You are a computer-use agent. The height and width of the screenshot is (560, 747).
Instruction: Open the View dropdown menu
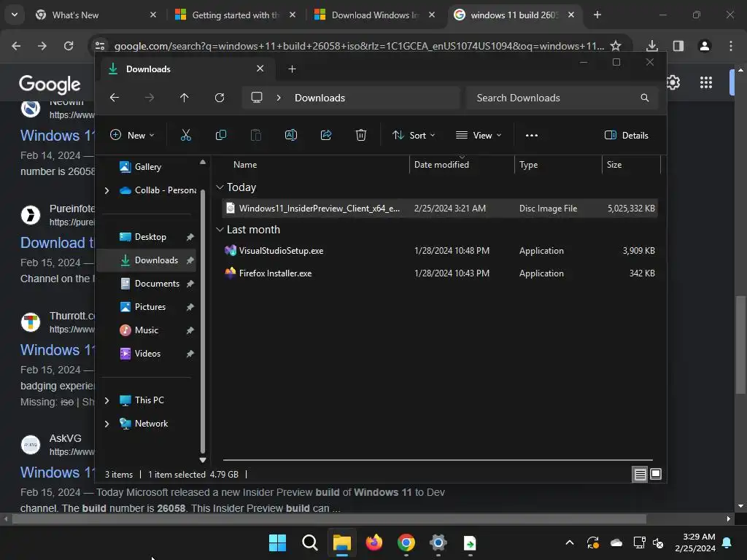click(479, 135)
